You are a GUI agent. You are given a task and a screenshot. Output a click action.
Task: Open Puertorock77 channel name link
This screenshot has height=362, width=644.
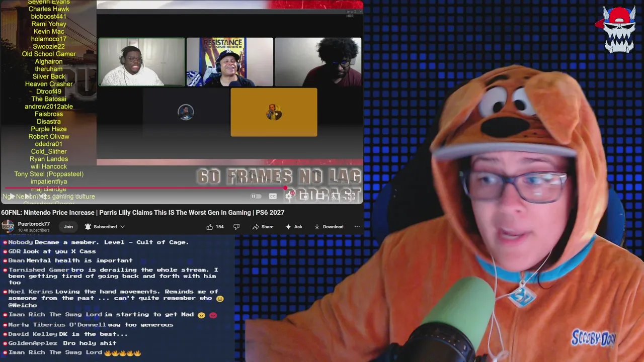coord(34,224)
